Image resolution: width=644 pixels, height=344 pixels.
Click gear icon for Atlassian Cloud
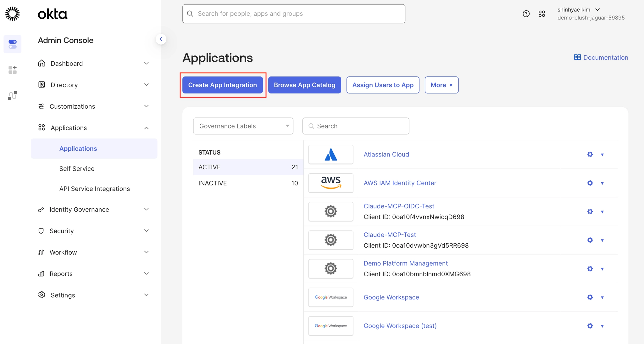coord(590,155)
